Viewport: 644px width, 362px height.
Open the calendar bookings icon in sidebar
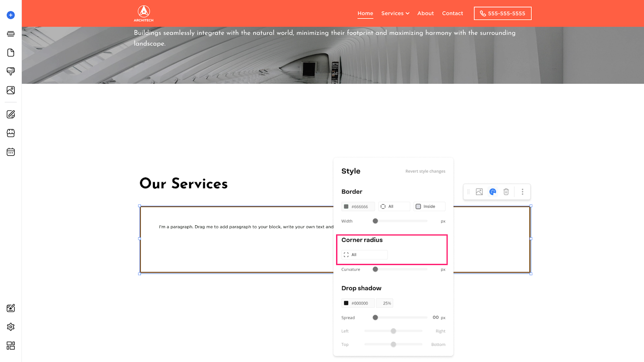tap(11, 152)
